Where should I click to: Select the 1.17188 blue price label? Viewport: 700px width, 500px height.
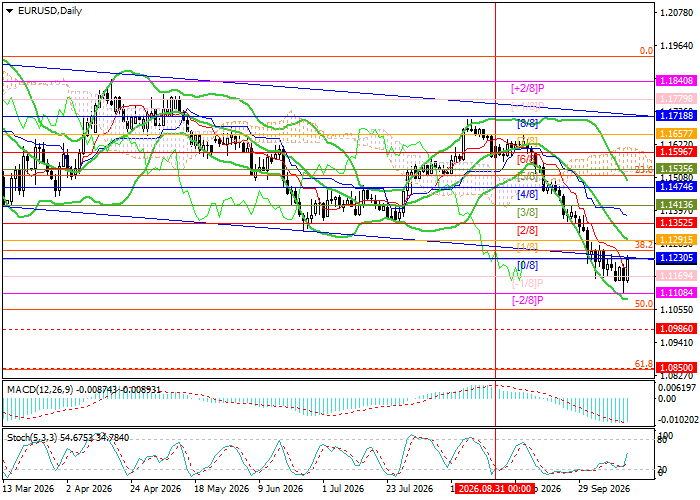pyautogui.click(x=676, y=116)
